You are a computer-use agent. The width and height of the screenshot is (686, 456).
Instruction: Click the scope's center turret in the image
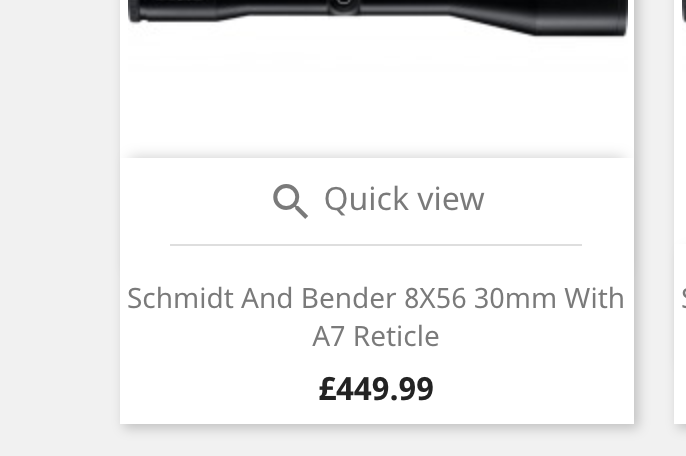(344, 6)
